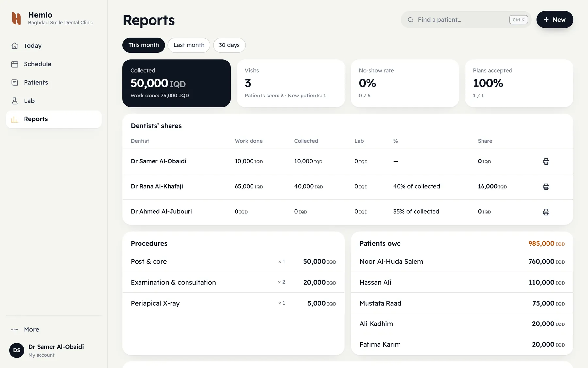
Task: Print Dr Samer Al-Obaidi's share
Action: (546, 161)
